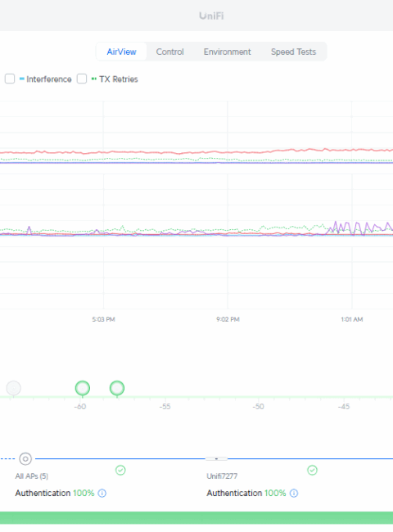Click green check icon under All APs line
Screen dimensions: 393x532
(120, 470)
